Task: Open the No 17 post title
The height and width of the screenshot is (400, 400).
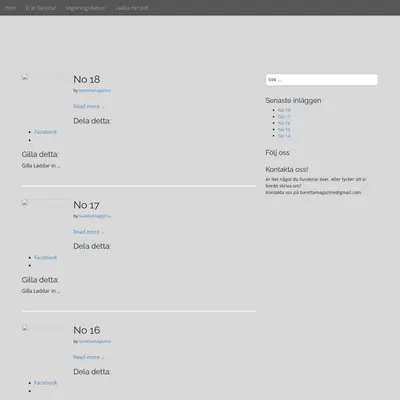Action: [86, 205]
